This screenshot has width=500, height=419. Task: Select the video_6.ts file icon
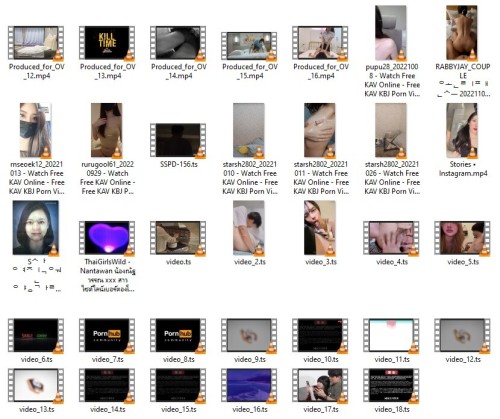click(x=36, y=335)
